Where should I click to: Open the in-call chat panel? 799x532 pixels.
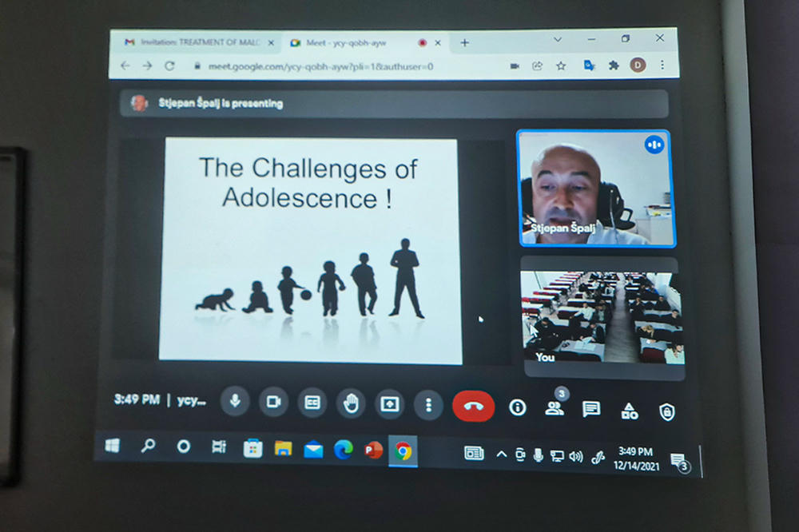coord(591,409)
